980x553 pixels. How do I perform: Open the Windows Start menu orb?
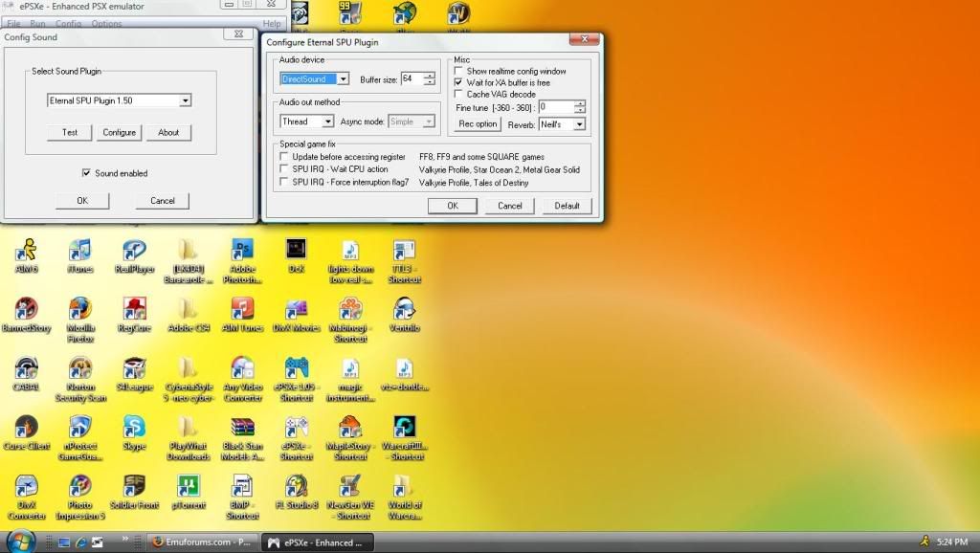click(21, 542)
